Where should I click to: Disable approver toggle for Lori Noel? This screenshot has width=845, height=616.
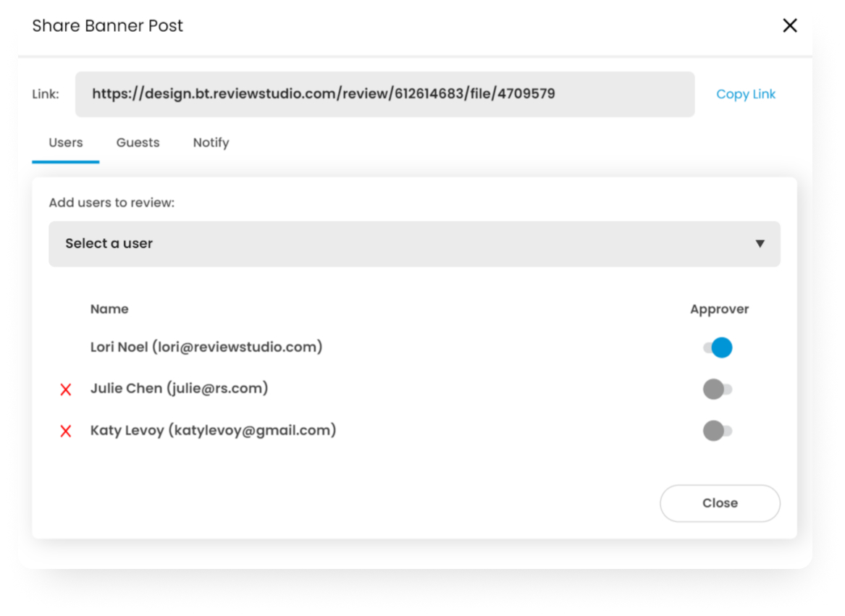718,347
